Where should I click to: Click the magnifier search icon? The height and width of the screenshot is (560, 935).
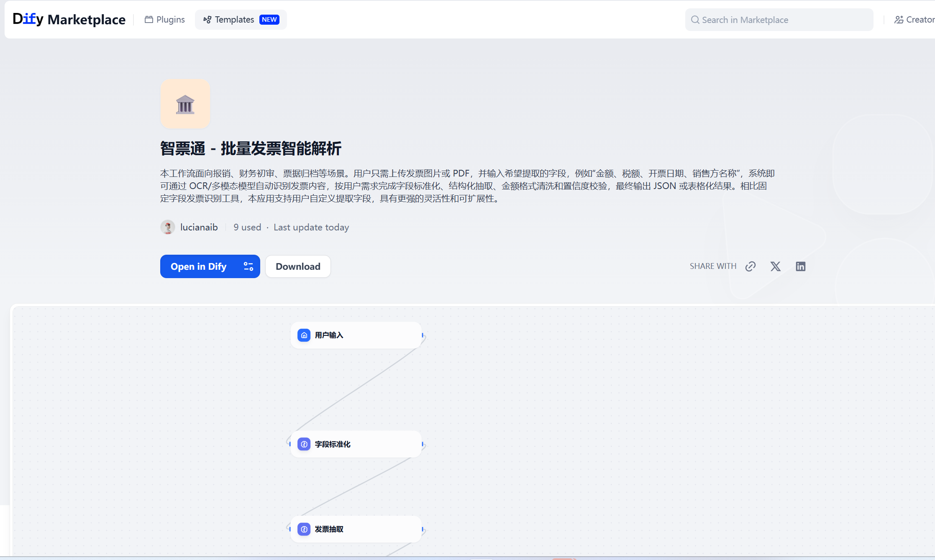(x=695, y=20)
